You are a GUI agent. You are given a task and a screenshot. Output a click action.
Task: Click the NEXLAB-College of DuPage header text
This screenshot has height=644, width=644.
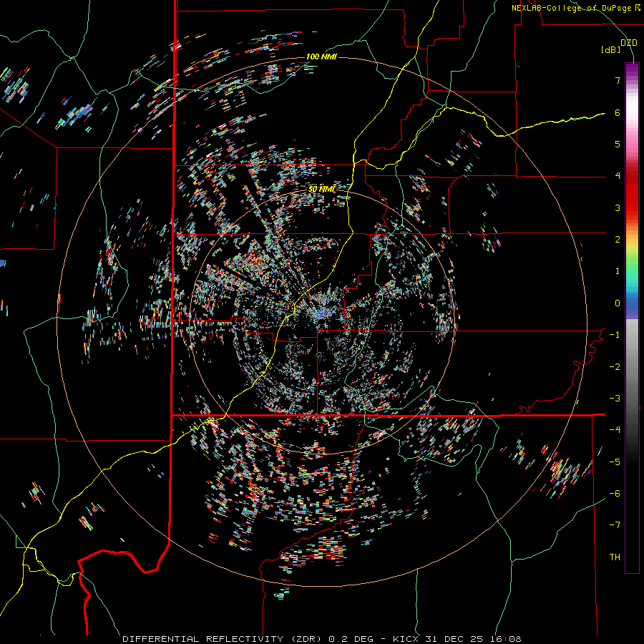tap(571, 8)
